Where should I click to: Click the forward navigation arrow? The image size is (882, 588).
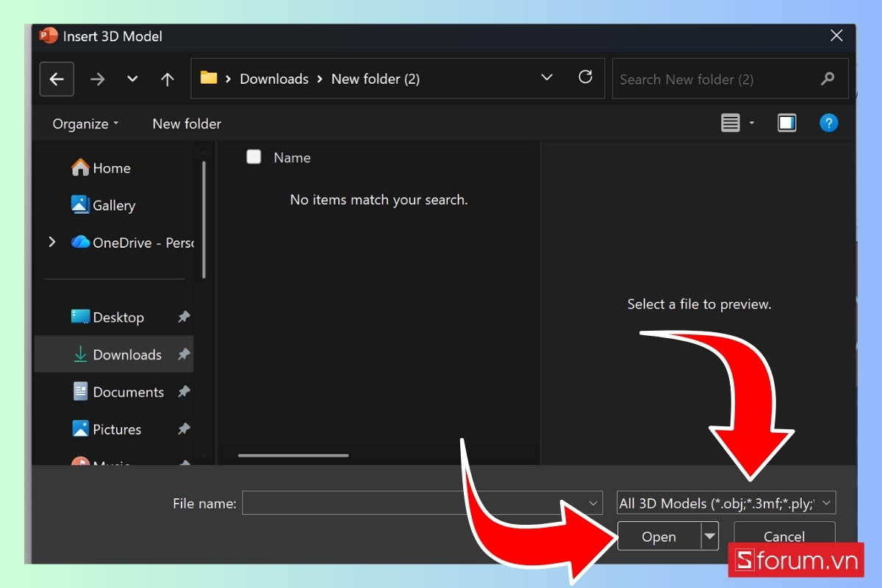pos(97,79)
